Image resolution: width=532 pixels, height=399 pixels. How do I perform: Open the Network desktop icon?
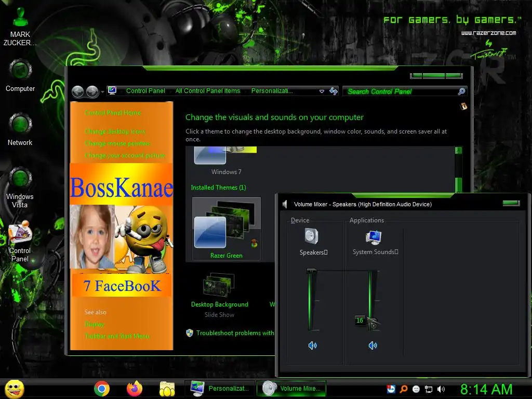pos(20,129)
